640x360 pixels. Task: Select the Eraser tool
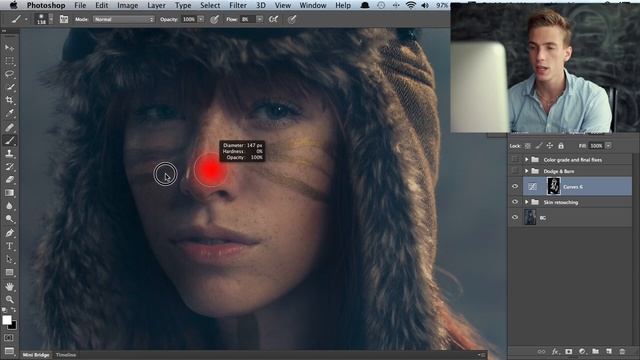[x=9, y=180]
